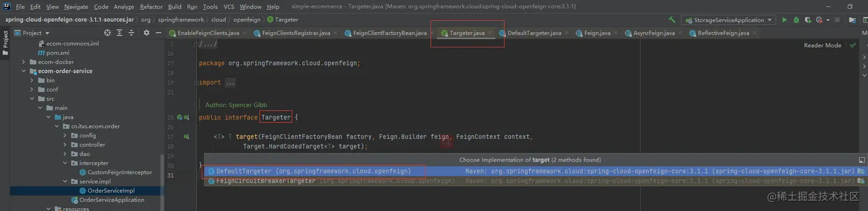Open the Navigate menu
This screenshot has height=211, width=868.
point(76,6)
